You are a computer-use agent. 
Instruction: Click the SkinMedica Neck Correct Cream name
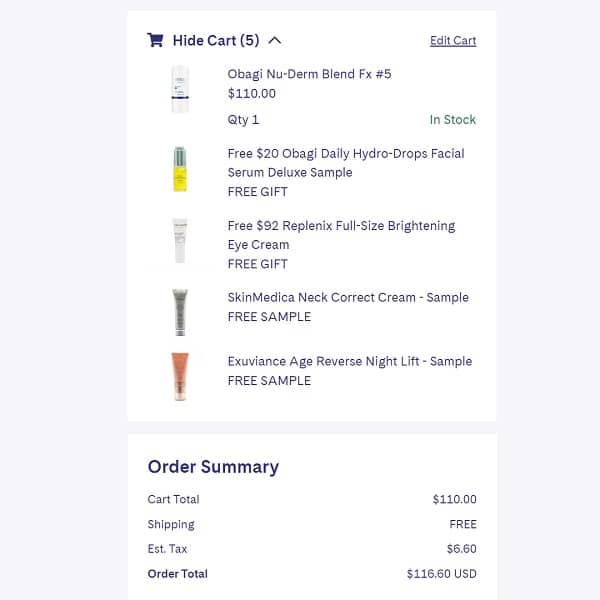[348, 298]
